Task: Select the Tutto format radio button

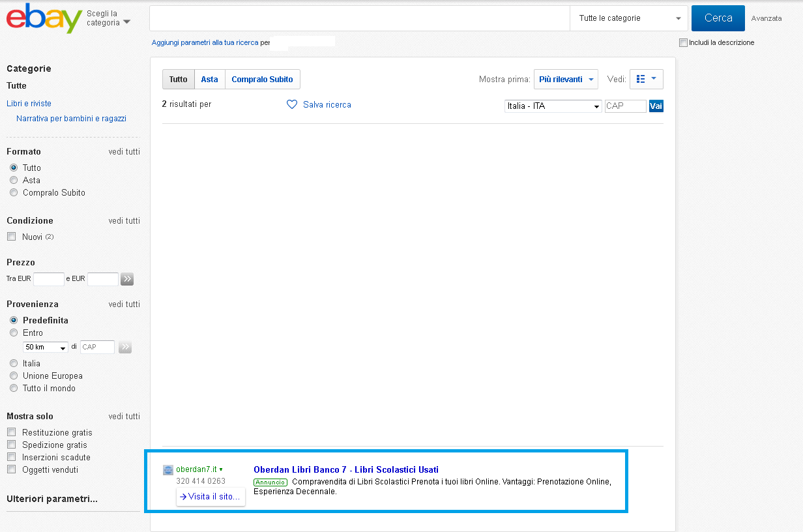Action: pyautogui.click(x=14, y=168)
